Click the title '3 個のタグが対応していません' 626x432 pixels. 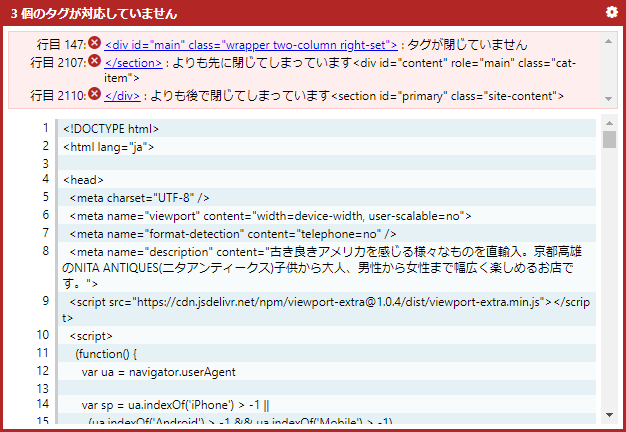(94, 14)
